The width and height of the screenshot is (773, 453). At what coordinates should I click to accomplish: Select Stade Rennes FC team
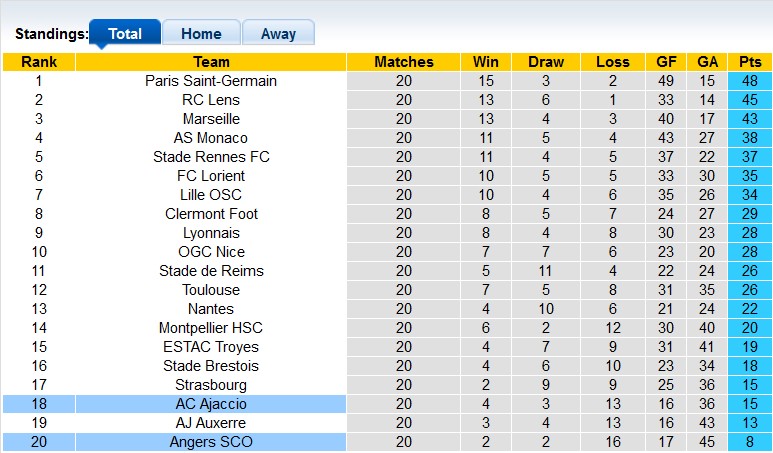(x=211, y=157)
